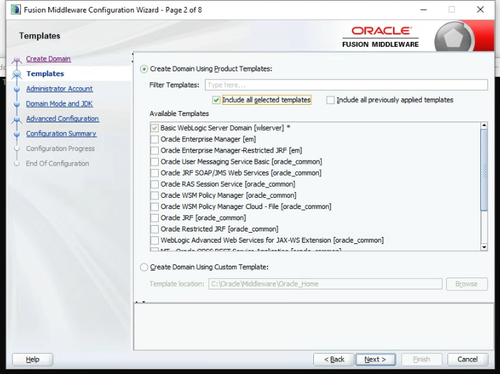The width and height of the screenshot is (500, 374).
Task: Minimize the Configuration Wizard window
Action: click(424, 10)
